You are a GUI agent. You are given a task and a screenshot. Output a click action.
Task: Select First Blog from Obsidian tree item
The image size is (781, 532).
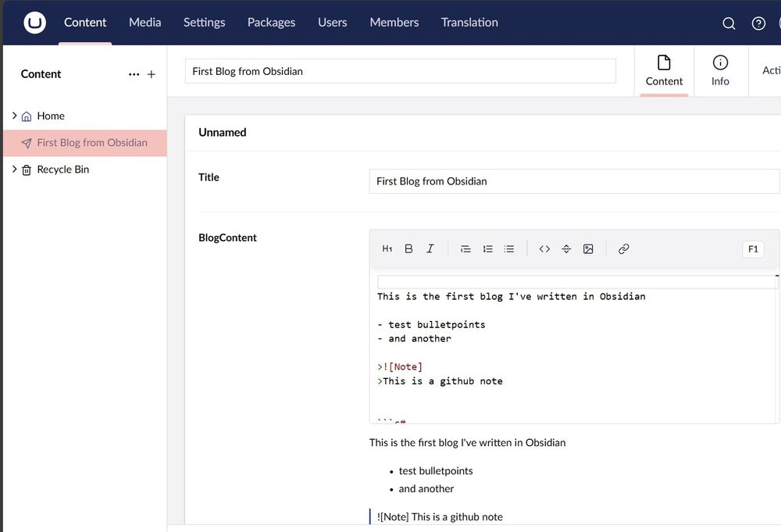point(84,143)
